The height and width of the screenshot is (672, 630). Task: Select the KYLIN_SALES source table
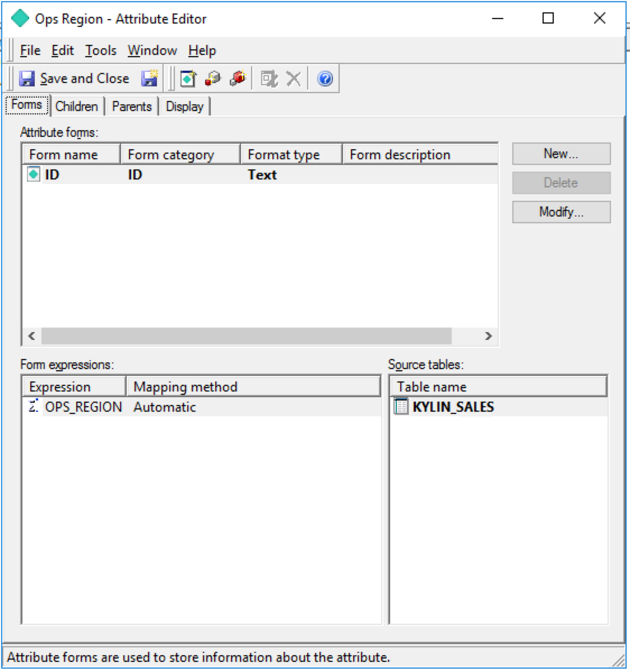453,407
